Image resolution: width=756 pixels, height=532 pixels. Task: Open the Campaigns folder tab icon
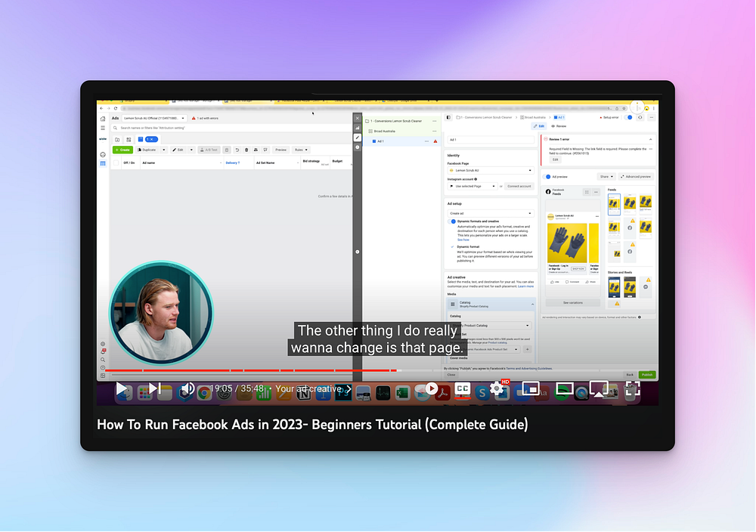point(117,139)
